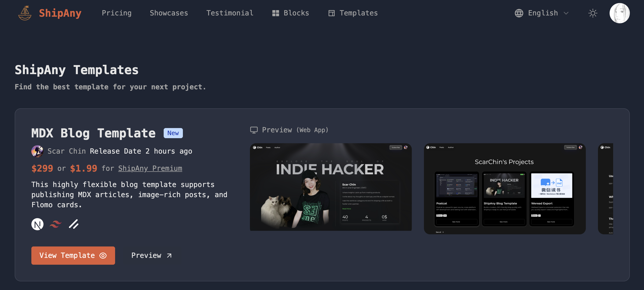
Task: Toggle light mode with sun icon
Action: [593, 13]
